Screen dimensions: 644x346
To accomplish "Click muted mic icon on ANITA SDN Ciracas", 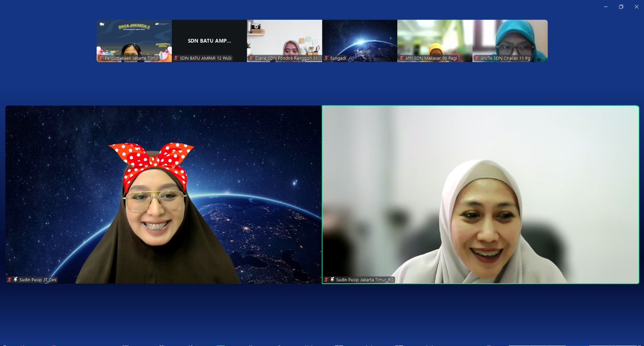I will [x=477, y=58].
